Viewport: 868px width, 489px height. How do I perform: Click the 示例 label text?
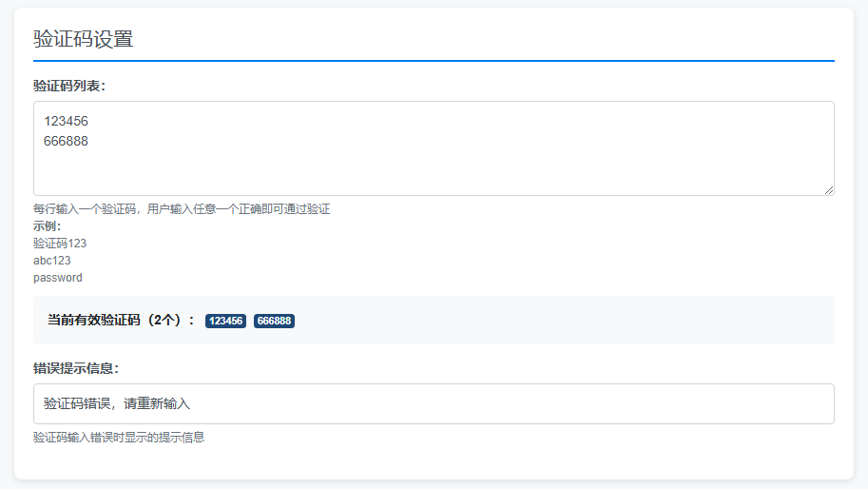[x=47, y=226]
